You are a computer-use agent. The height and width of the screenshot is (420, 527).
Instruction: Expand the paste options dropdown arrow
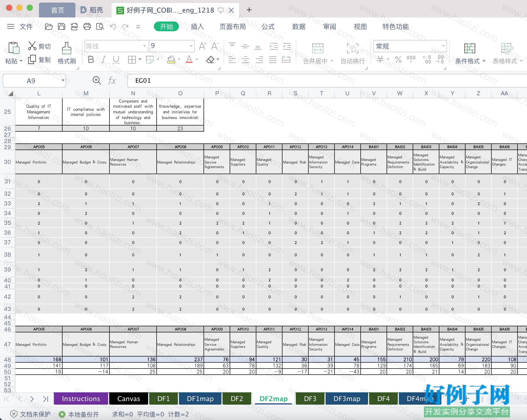coord(21,61)
